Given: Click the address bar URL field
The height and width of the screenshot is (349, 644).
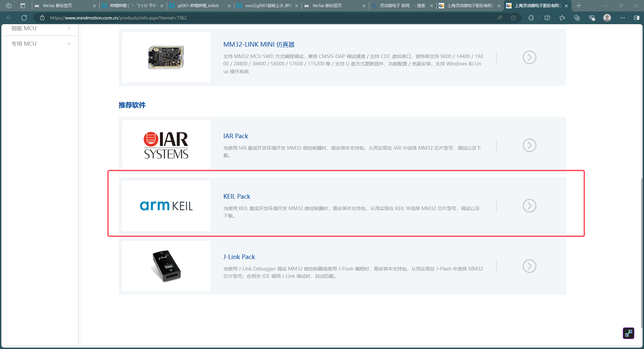Looking at the screenshot, I should [x=268, y=18].
